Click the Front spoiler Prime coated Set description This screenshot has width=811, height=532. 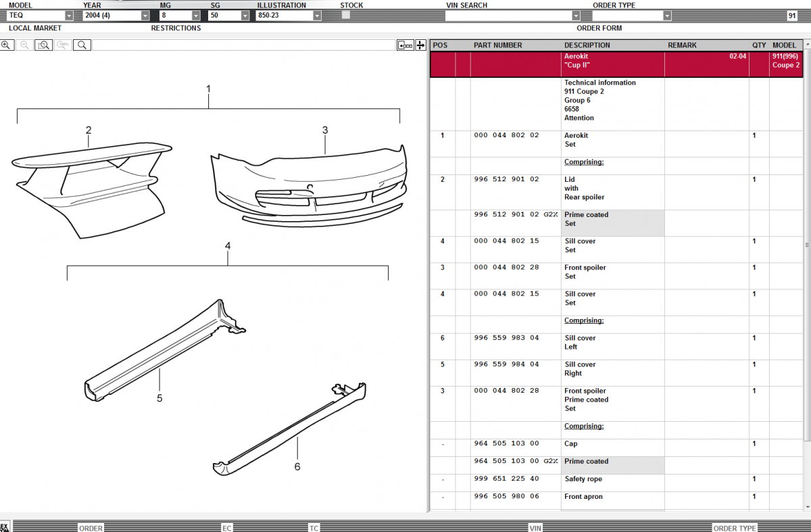[x=587, y=400]
